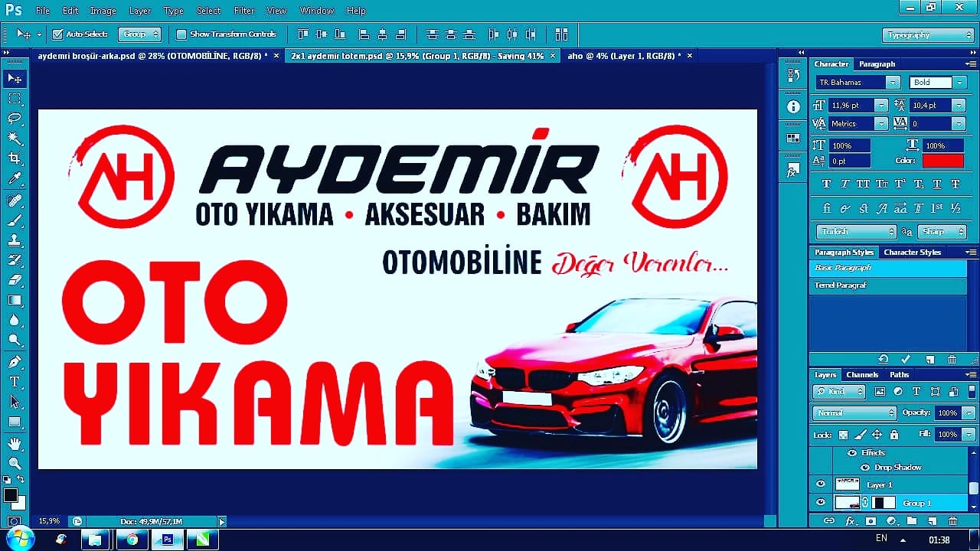This screenshot has height=551, width=980.
Task: Click the text Color red swatch
Action: click(x=942, y=161)
